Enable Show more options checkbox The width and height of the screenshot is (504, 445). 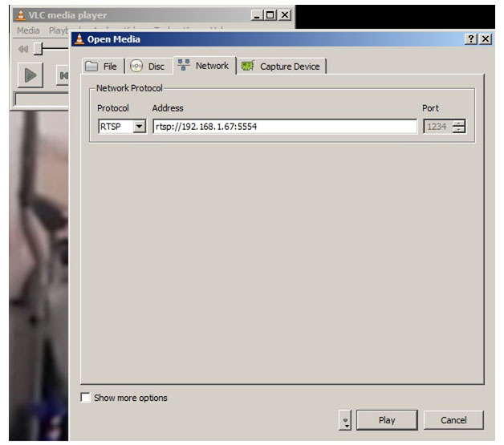coord(86,398)
